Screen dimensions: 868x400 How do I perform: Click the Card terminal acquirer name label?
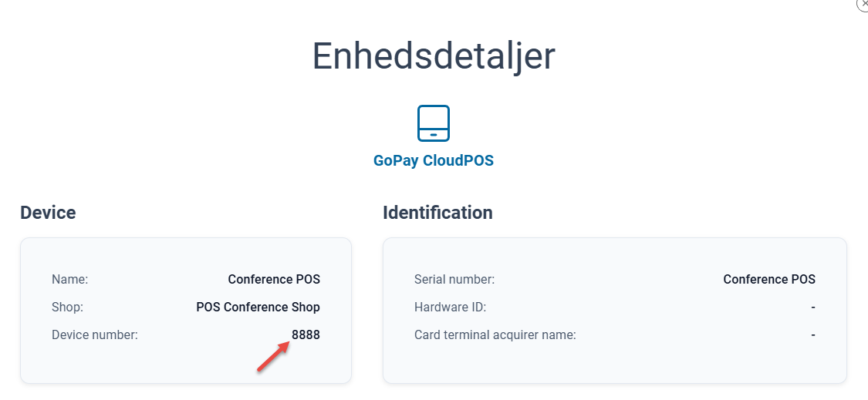coord(495,334)
